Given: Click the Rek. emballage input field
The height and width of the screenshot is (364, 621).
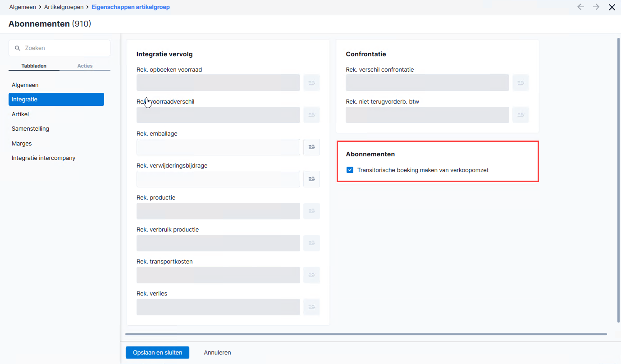Looking at the screenshot, I should pos(218,147).
